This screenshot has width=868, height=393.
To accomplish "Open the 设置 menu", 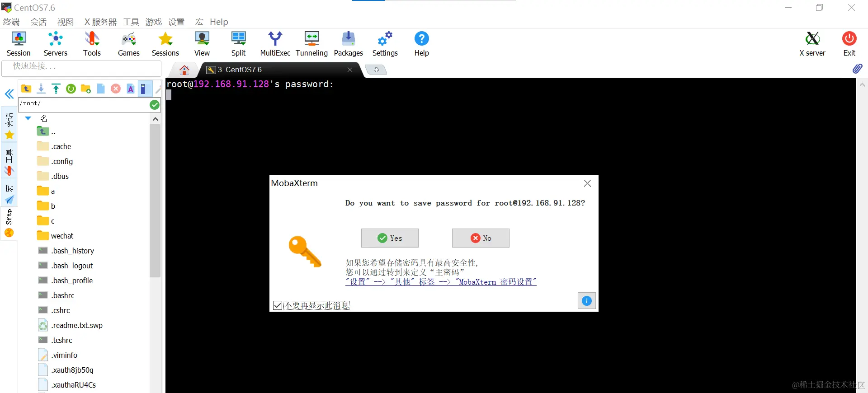I will coord(176,22).
